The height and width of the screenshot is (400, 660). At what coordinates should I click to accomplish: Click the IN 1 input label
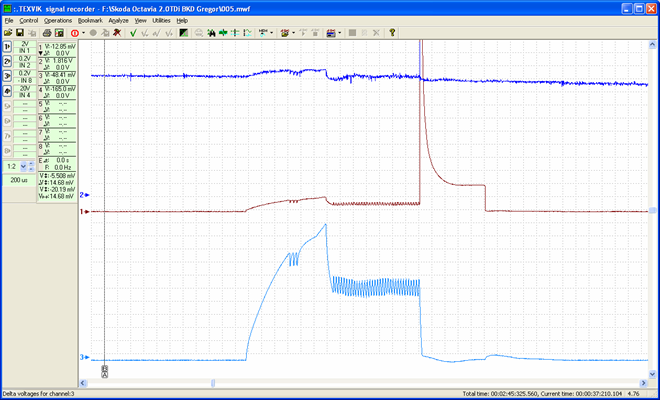(25, 51)
